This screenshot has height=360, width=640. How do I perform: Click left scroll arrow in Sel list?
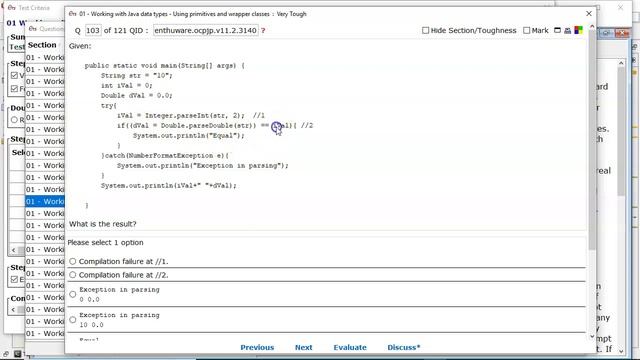coord(14,250)
